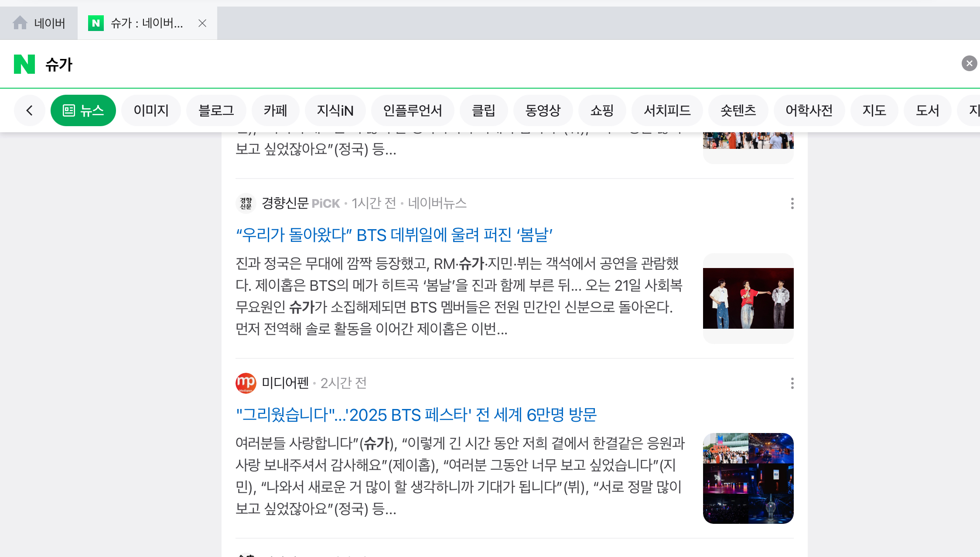
Task: Open the 쇼핑 category
Action: [602, 110]
